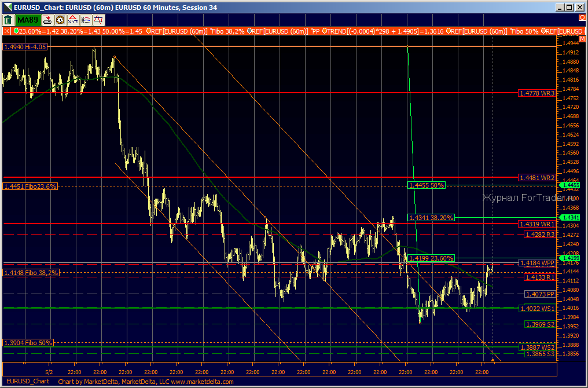Click the 1.4133 R1 level label
The width and height of the screenshot is (588, 388).
(x=539, y=277)
